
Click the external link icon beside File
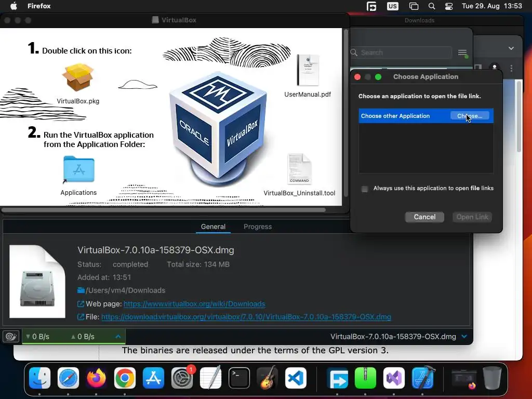pyautogui.click(x=81, y=317)
